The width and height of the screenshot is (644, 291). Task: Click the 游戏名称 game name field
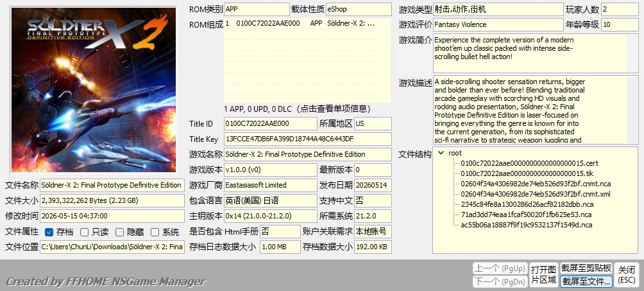pos(308,154)
